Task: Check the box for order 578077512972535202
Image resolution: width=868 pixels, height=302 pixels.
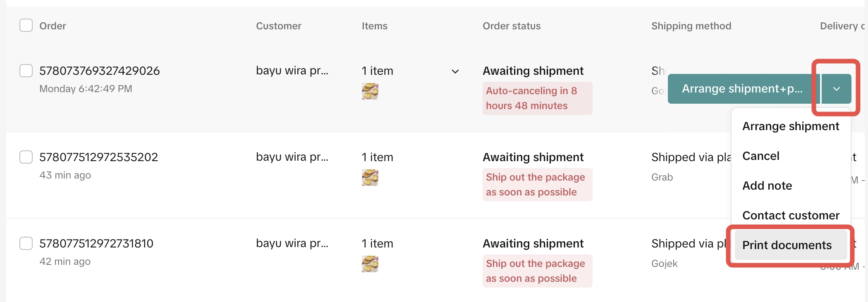Action: tap(26, 157)
